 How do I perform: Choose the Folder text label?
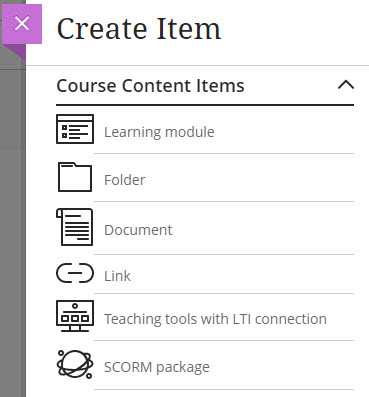click(x=125, y=180)
